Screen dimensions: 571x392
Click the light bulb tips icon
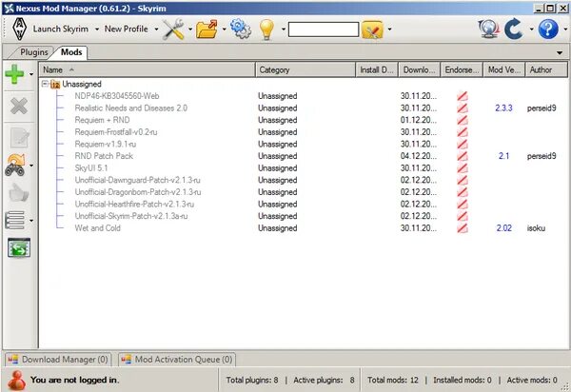pyautogui.click(x=266, y=29)
